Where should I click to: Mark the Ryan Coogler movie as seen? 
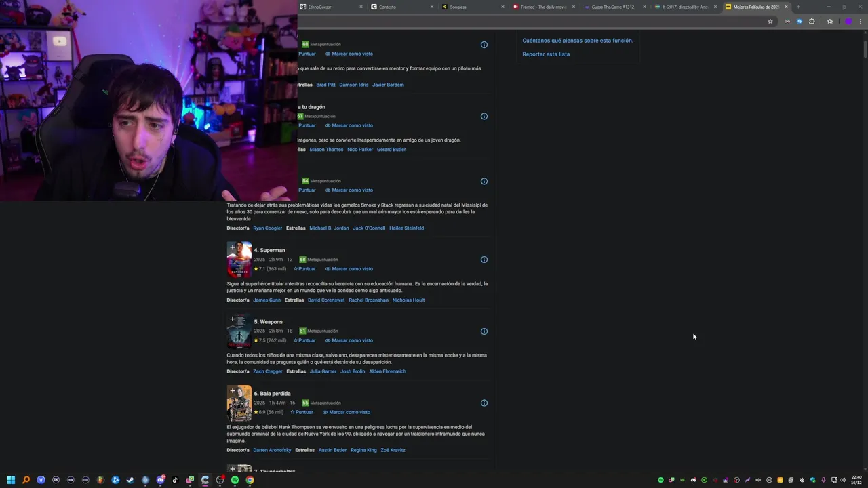pos(349,190)
